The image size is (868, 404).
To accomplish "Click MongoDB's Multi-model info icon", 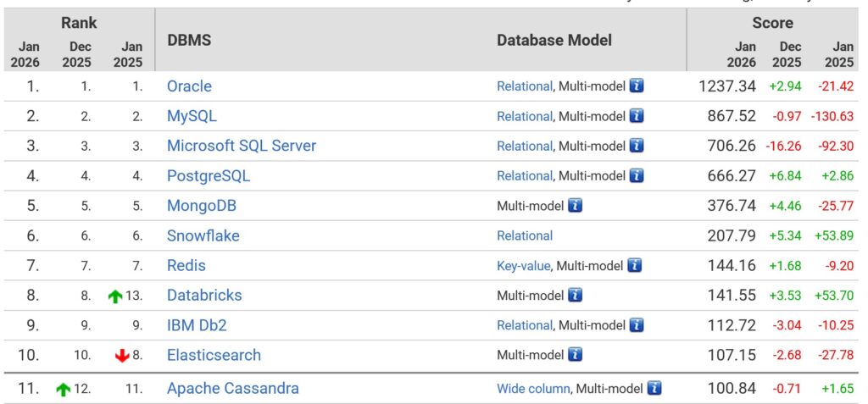I will tap(575, 206).
